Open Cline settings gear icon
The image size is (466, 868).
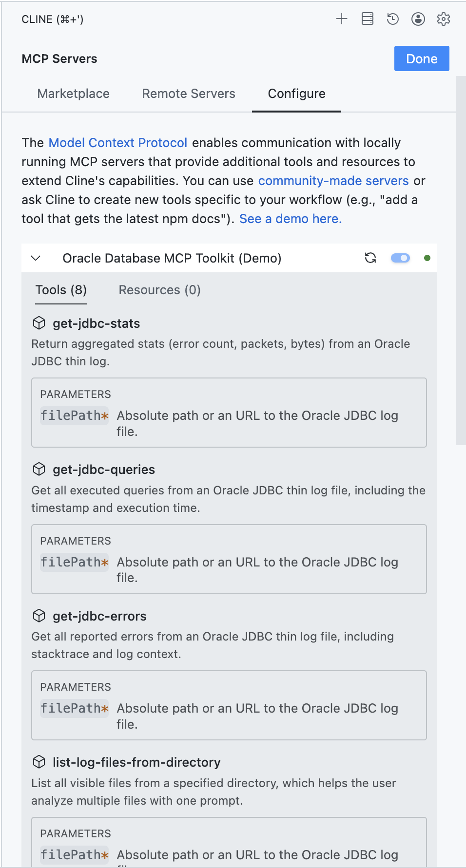(444, 19)
